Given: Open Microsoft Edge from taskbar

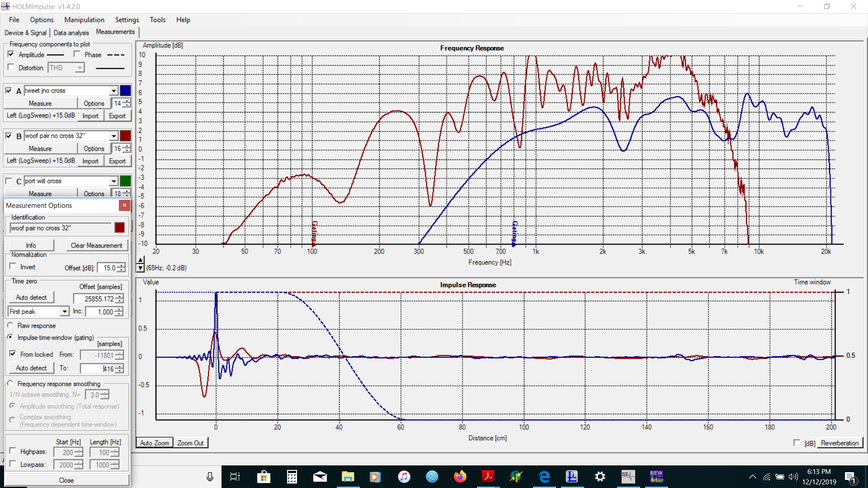Looking at the screenshot, I should [544, 477].
